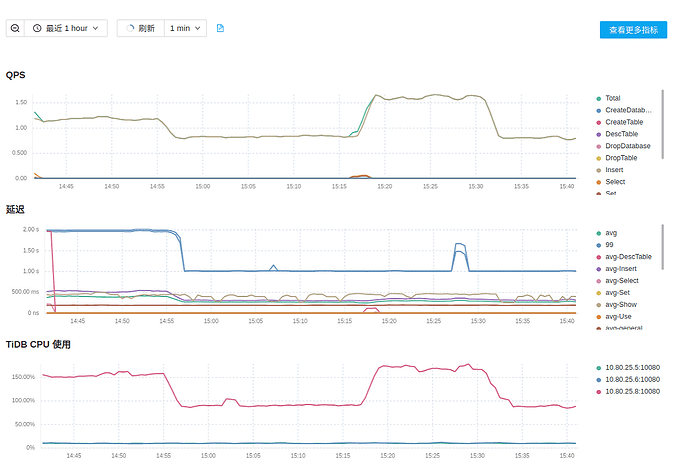Screen dimensions: 690x465
Task: Open the blue document export icon
Action: pos(220,28)
